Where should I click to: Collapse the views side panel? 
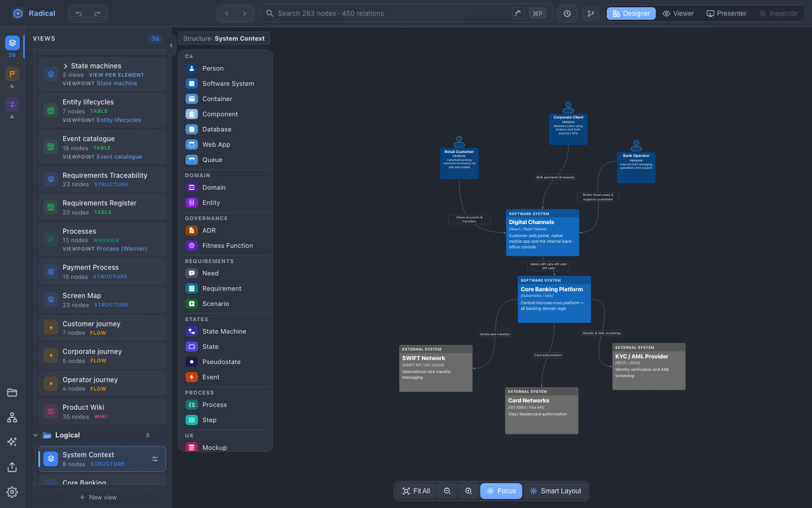(171, 46)
